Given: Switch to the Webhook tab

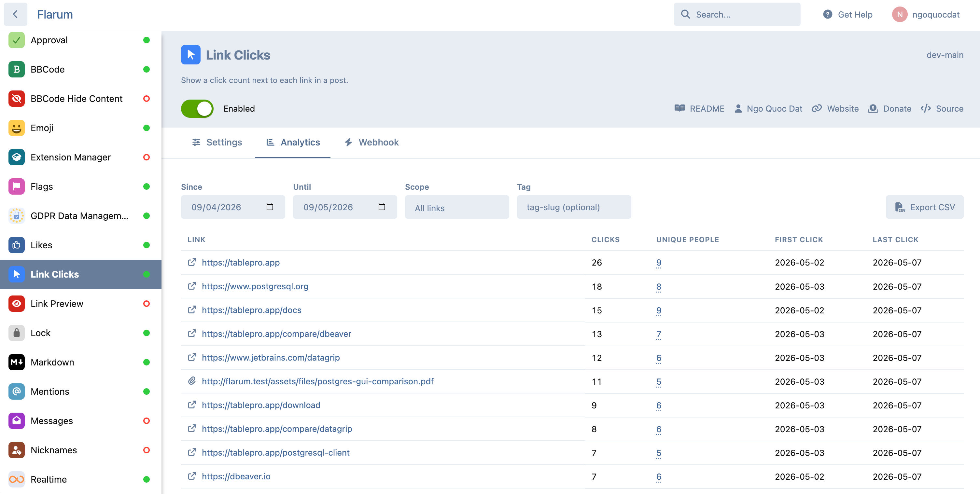Looking at the screenshot, I should pos(371,142).
